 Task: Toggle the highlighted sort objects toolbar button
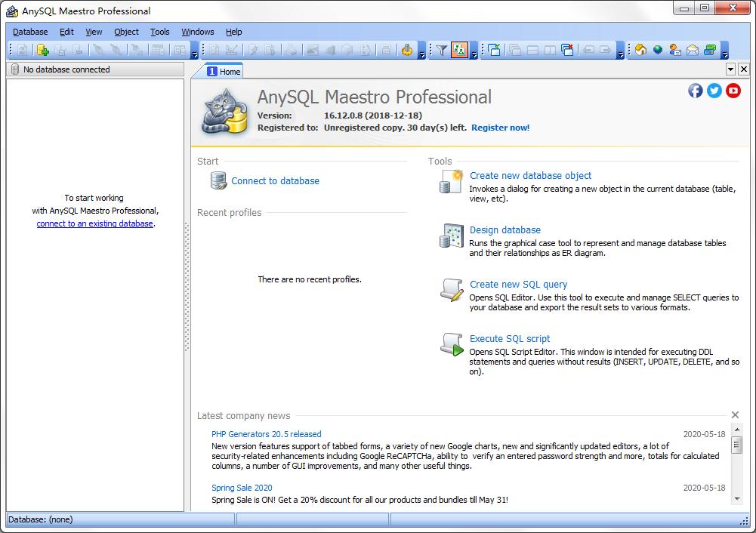(x=459, y=51)
